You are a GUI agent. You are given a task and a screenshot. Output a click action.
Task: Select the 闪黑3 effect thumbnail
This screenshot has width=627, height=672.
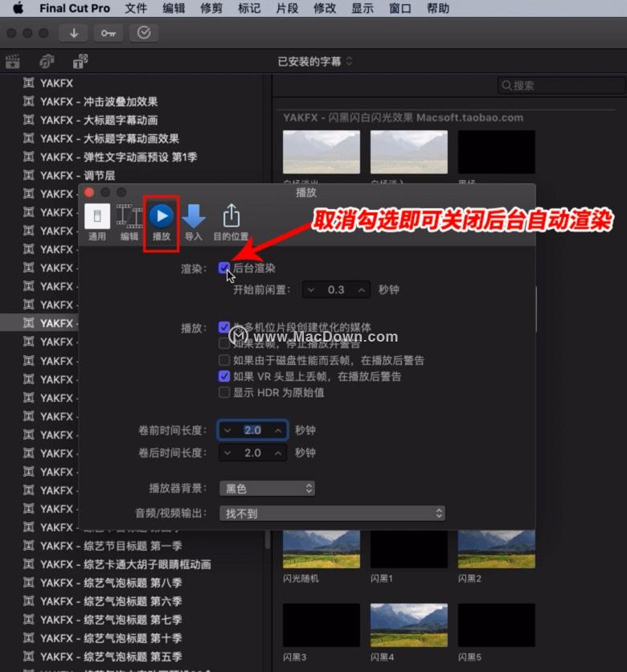pyautogui.click(x=322, y=625)
